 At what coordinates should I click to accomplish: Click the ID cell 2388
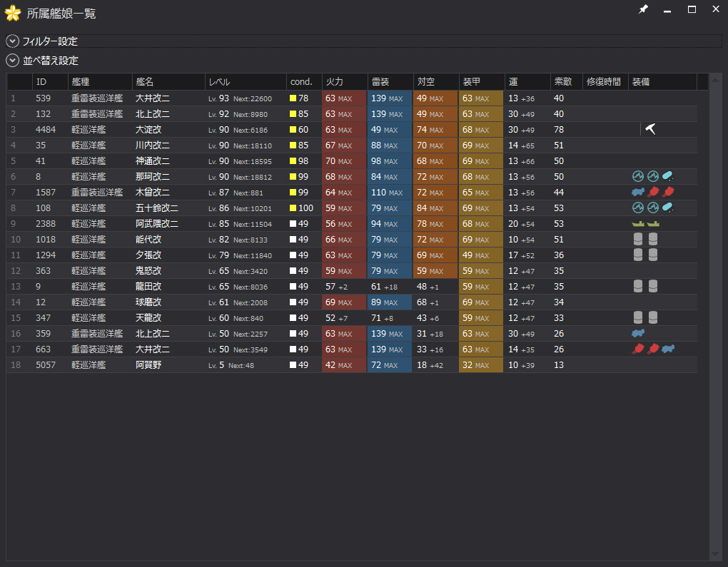pos(46,224)
